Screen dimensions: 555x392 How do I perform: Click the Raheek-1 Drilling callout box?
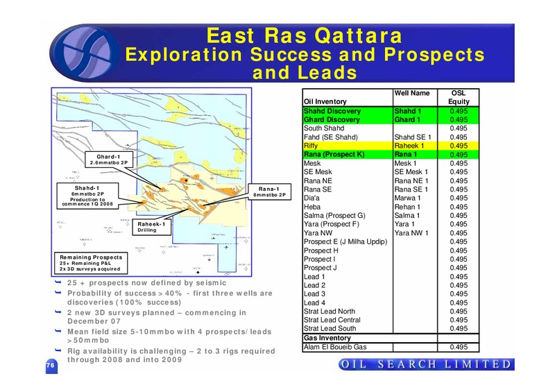[151, 227]
